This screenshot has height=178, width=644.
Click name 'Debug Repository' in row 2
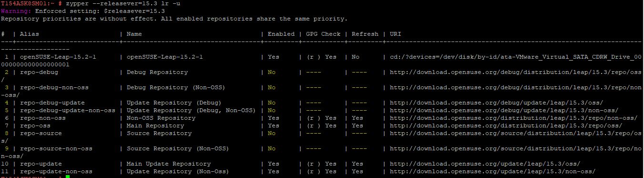157,72
